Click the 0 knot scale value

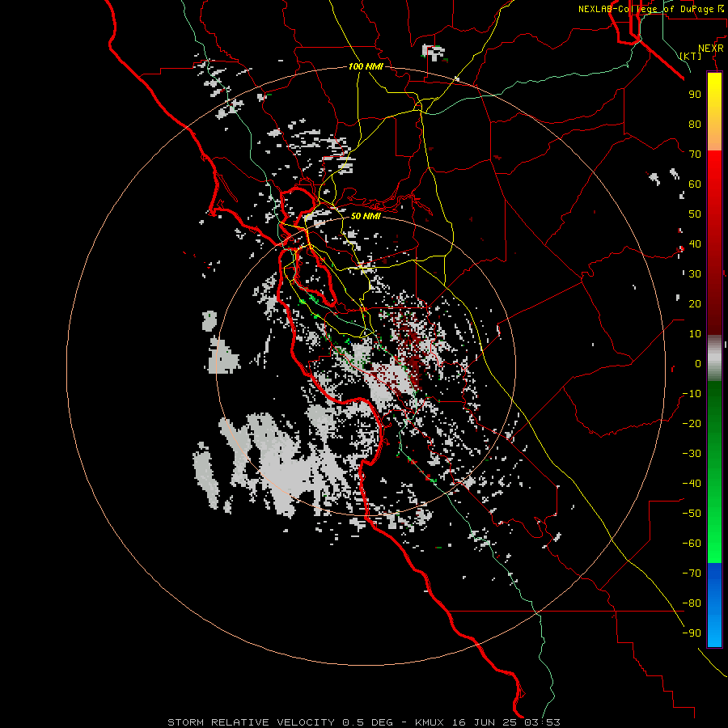coord(698,363)
